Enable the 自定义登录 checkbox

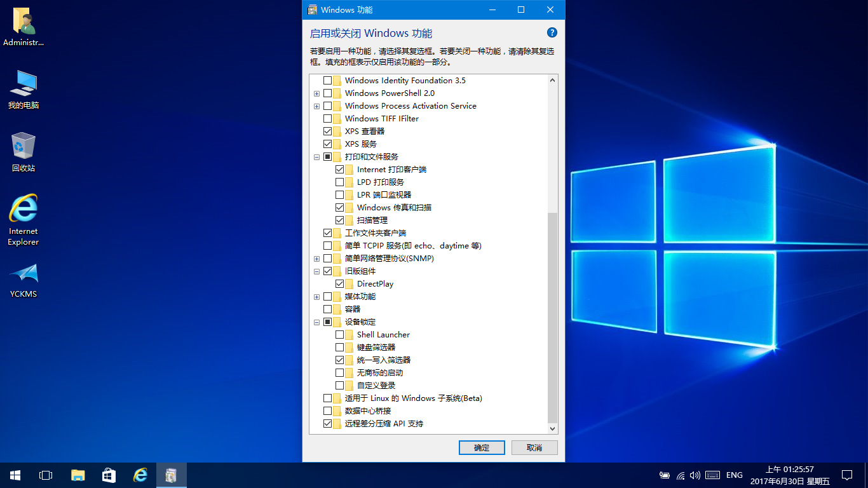coord(340,386)
